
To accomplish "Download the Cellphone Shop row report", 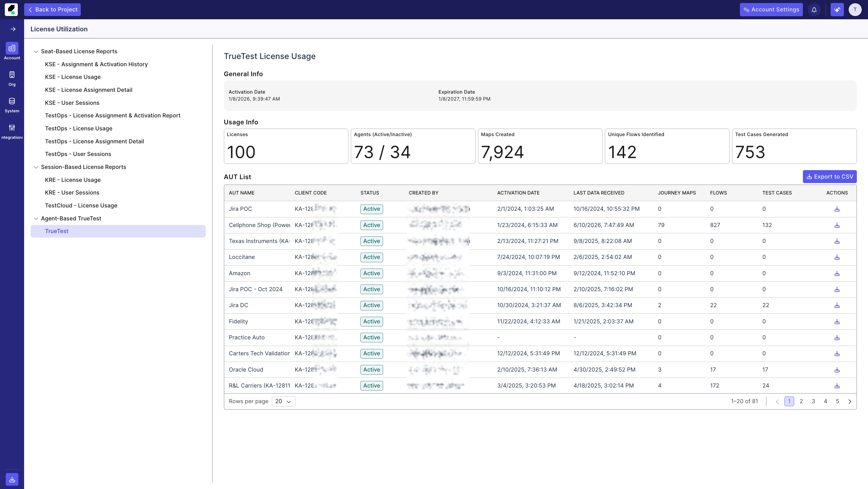I will click(x=837, y=225).
